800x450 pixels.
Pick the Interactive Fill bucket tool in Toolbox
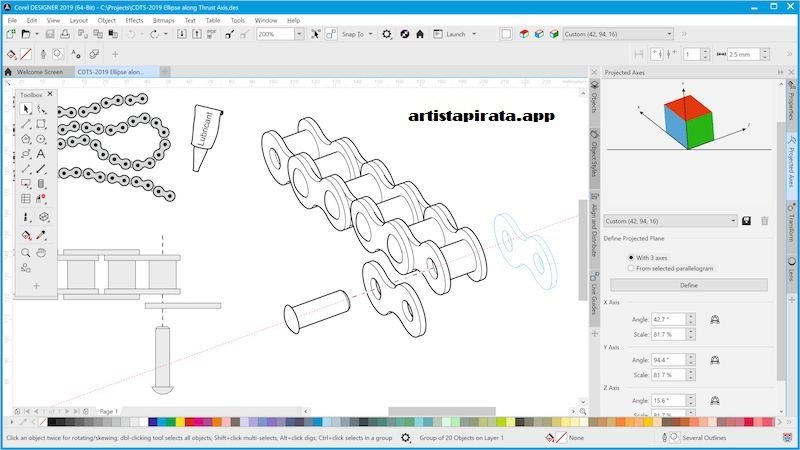(x=26, y=235)
